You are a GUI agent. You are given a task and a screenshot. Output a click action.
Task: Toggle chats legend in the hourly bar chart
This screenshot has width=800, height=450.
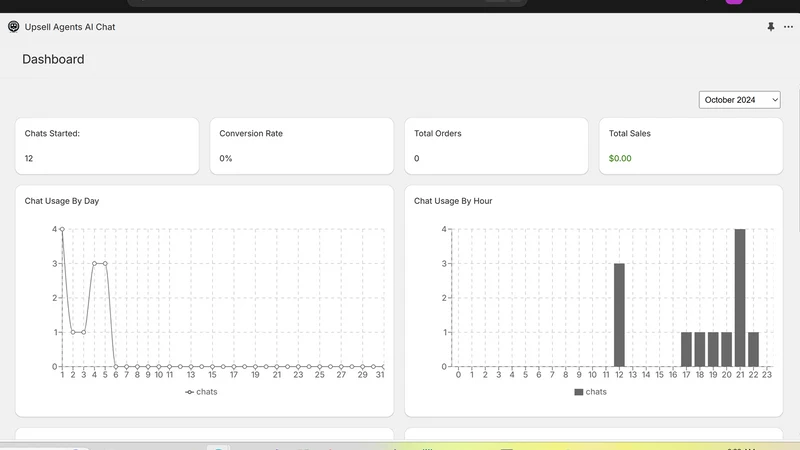[590, 392]
